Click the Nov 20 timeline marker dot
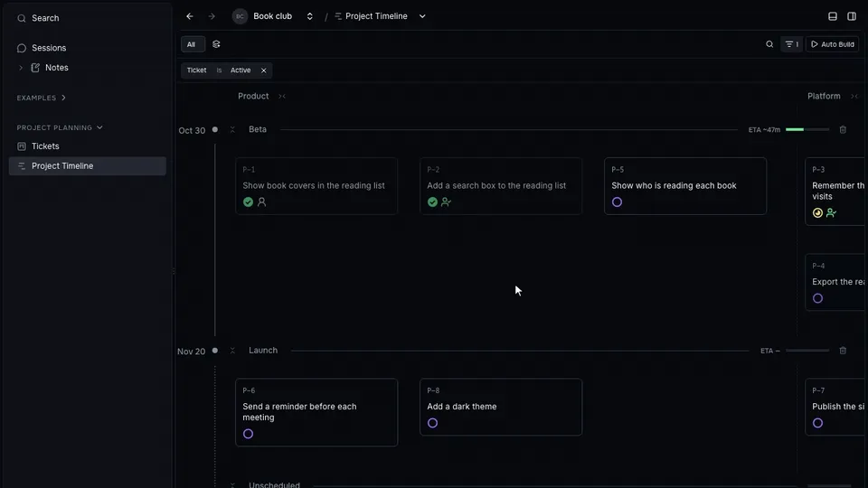Image resolution: width=868 pixels, height=488 pixels. pyautogui.click(x=215, y=351)
